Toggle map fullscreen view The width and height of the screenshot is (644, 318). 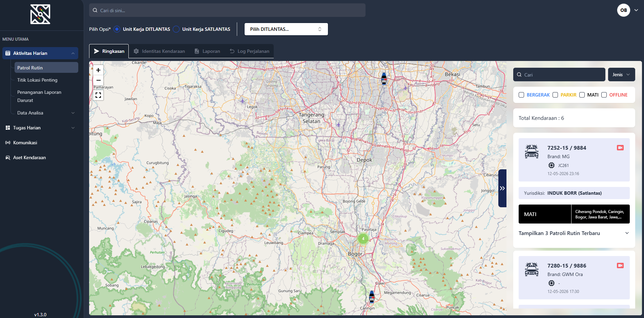point(98,95)
